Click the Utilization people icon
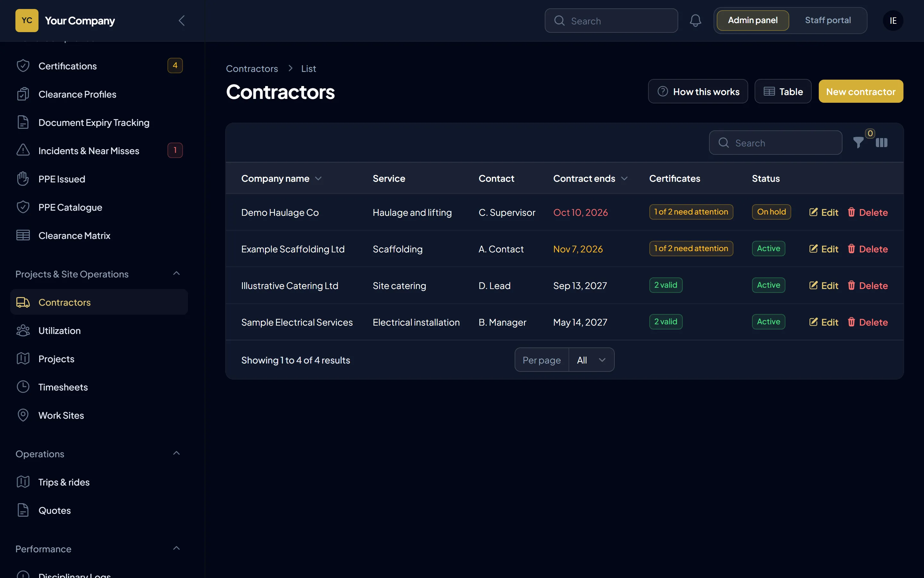Viewport: 924px width, 578px height. point(23,330)
